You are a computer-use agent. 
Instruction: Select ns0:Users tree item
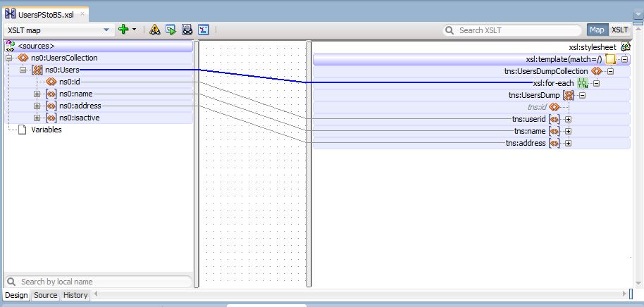(62, 70)
